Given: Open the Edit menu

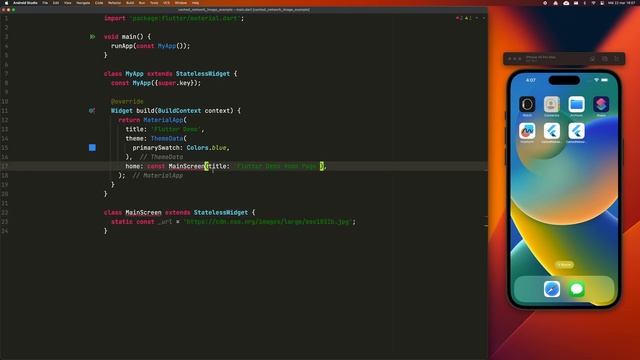Looking at the screenshot, I should pyautogui.click(x=56, y=3).
